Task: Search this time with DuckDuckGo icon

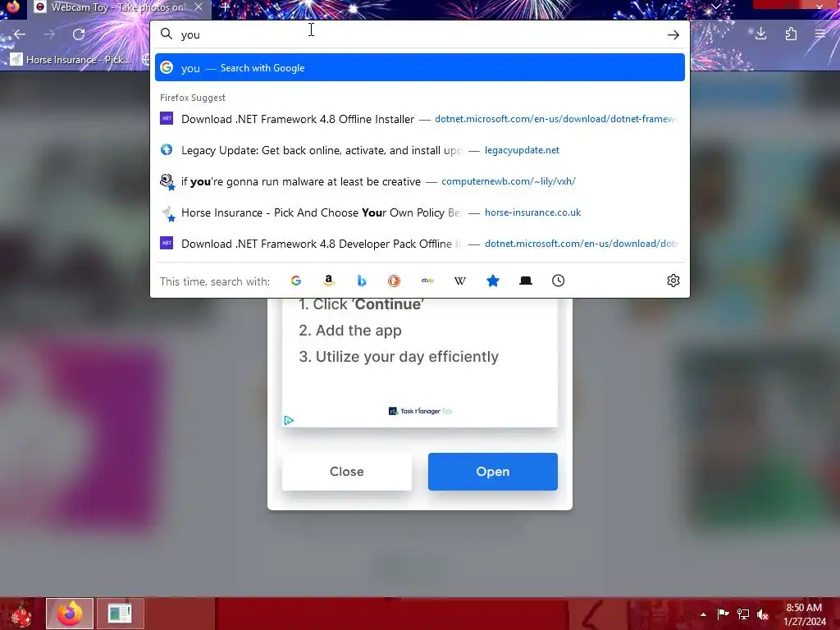Action: tap(395, 281)
